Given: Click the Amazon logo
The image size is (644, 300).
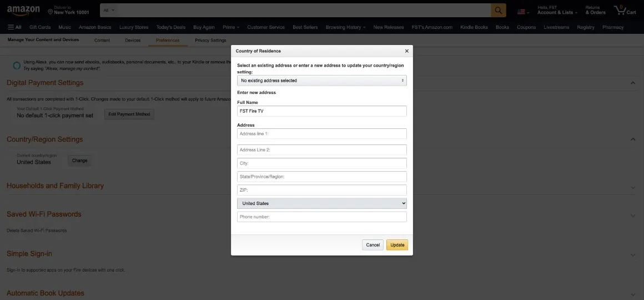Looking at the screenshot, I should click(x=23, y=10).
